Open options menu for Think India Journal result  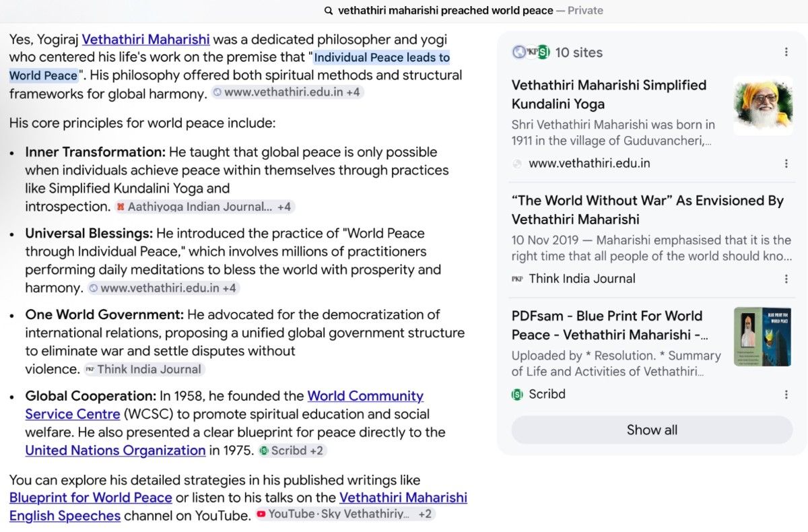(x=786, y=279)
